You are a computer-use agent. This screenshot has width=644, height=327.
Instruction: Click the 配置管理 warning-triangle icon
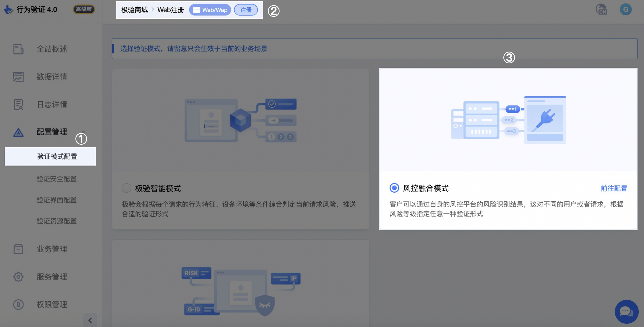coord(18,132)
